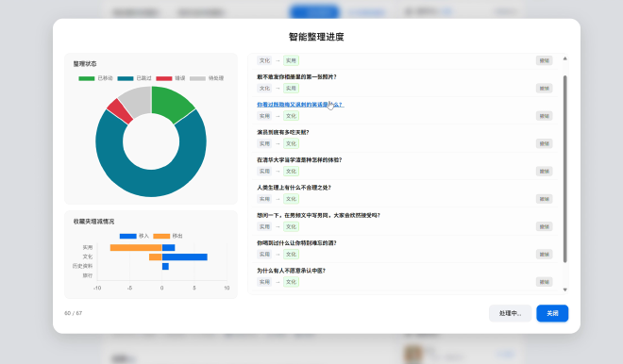Screen dimensions: 623x364
Task: Click the title 演员到底有多吃天赋?
Action: pos(283,132)
